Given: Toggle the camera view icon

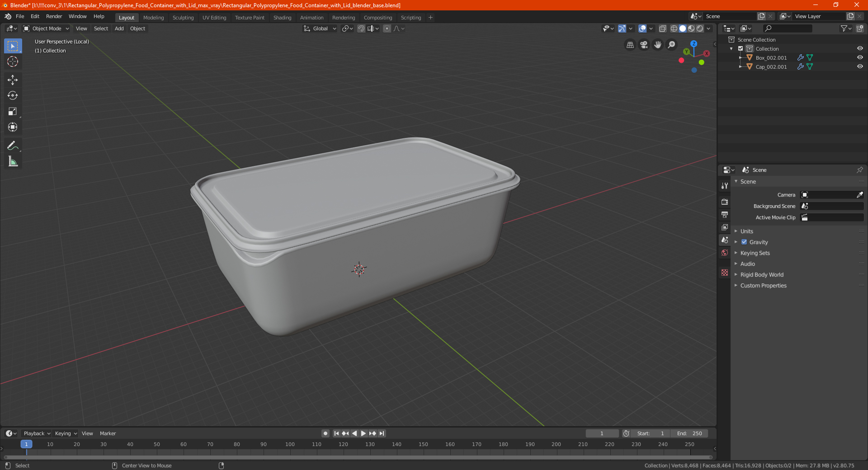Looking at the screenshot, I should point(644,45).
